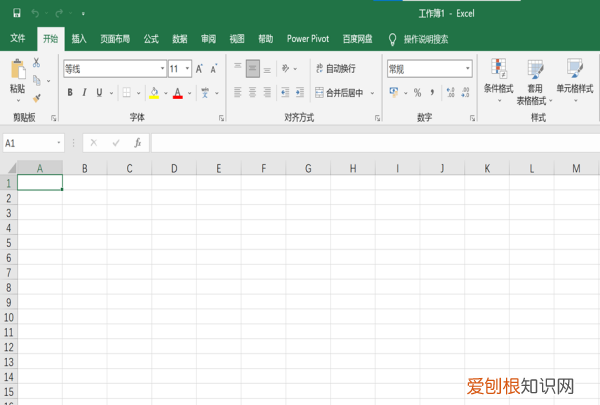The height and width of the screenshot is (405, 600).
Task: Toggle Bold formatting
Action: click(x=70, y=92)
